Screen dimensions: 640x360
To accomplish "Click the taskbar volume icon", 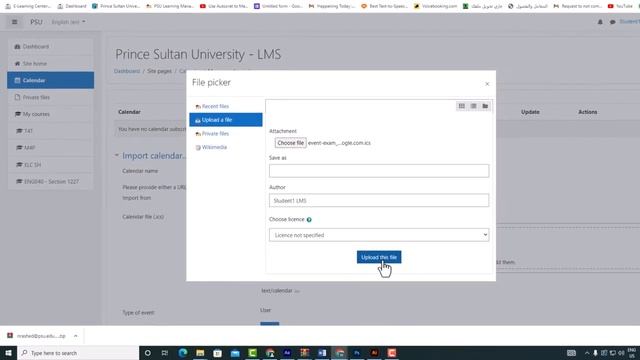I will 621,353.
